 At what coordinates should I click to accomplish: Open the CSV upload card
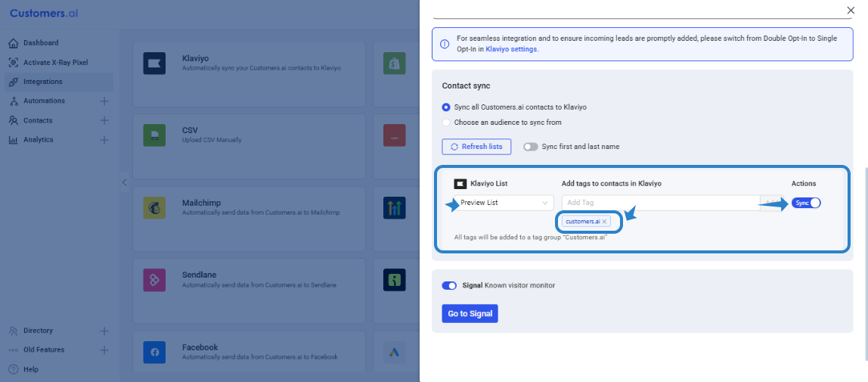(x=249, y=146)
